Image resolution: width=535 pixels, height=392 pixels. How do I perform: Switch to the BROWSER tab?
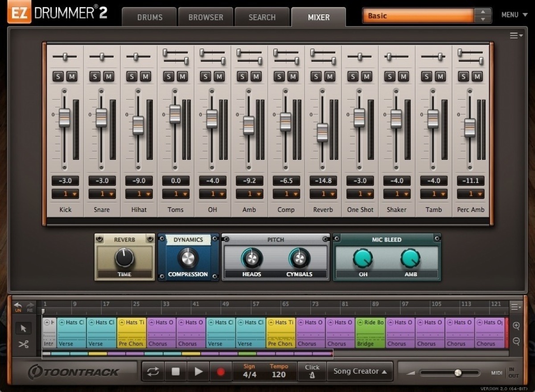(x=206, y=17)
